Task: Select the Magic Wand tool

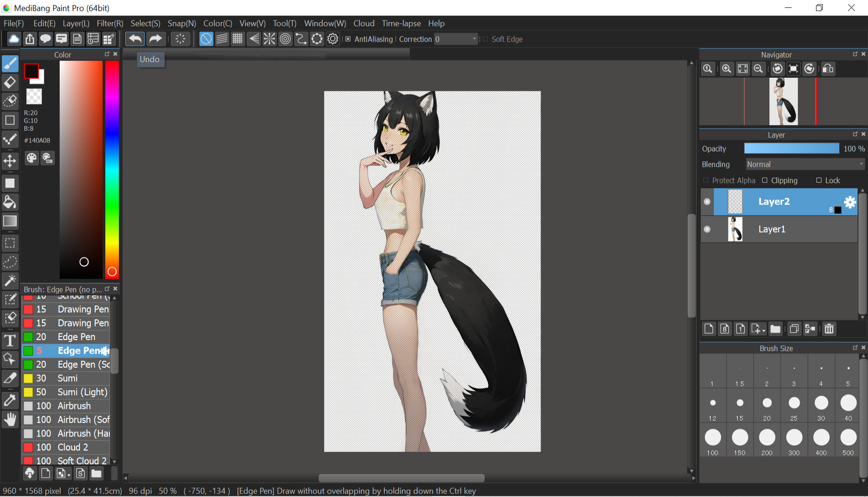Action: pyautogui.click(x=10, y=280)
